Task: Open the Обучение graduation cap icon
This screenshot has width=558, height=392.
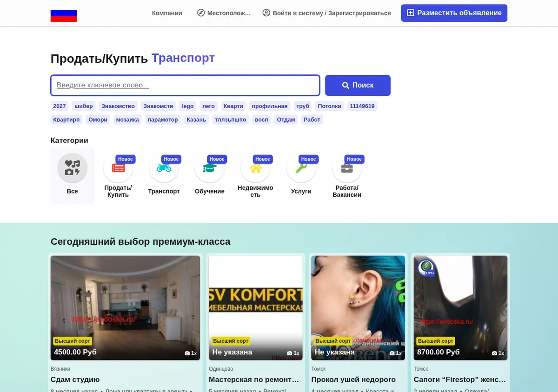Action: click(210, 168)
